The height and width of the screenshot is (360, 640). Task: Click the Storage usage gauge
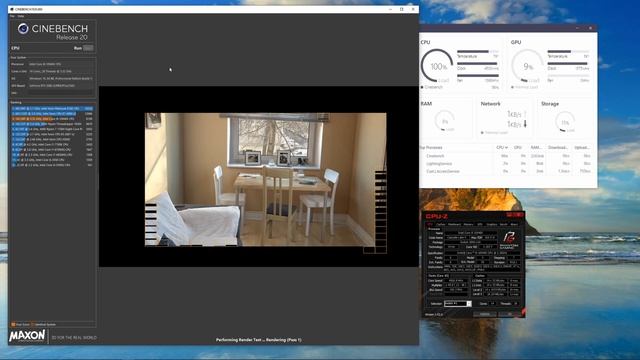point(565,122)
